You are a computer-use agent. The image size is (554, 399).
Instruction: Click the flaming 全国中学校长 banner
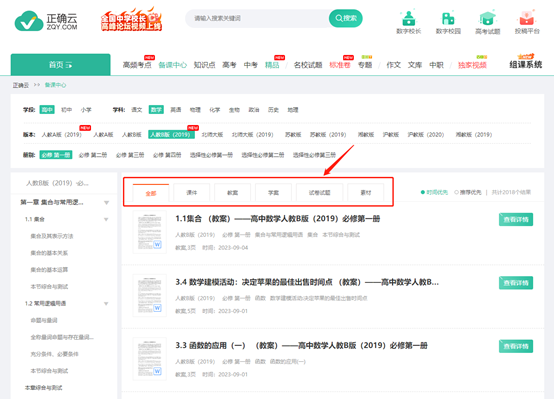pos(131,20)
